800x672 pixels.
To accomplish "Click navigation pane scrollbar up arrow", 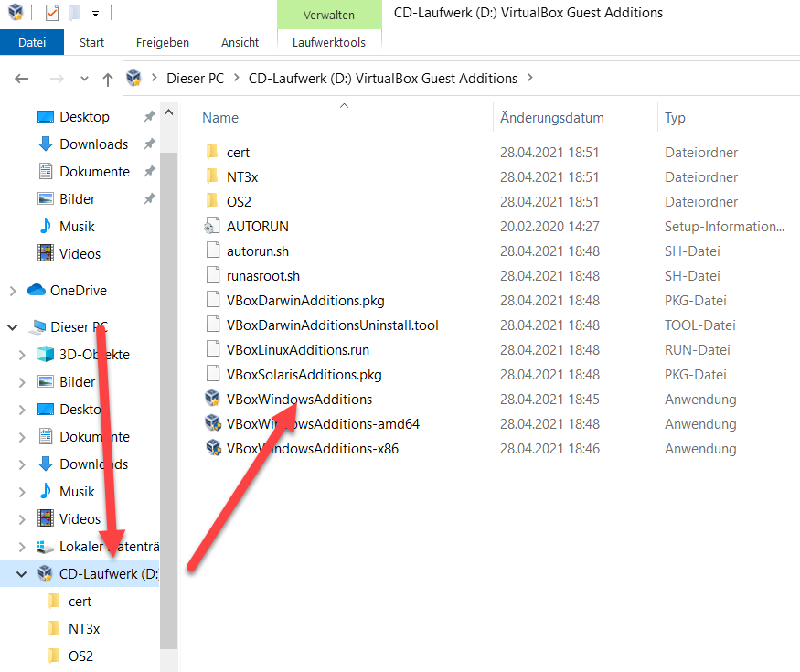I will point(169,112).
